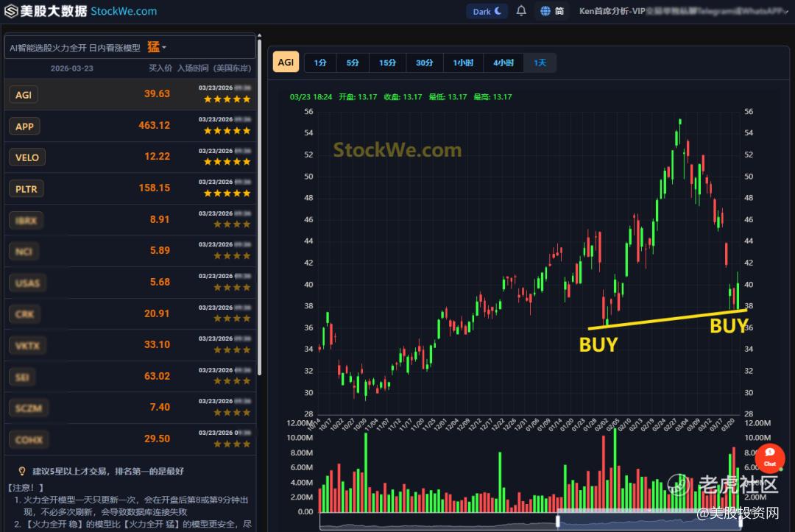Select the 1小时 timeframe tab
Viewport: 795px width, 532px height.
[x=463, y=63]
